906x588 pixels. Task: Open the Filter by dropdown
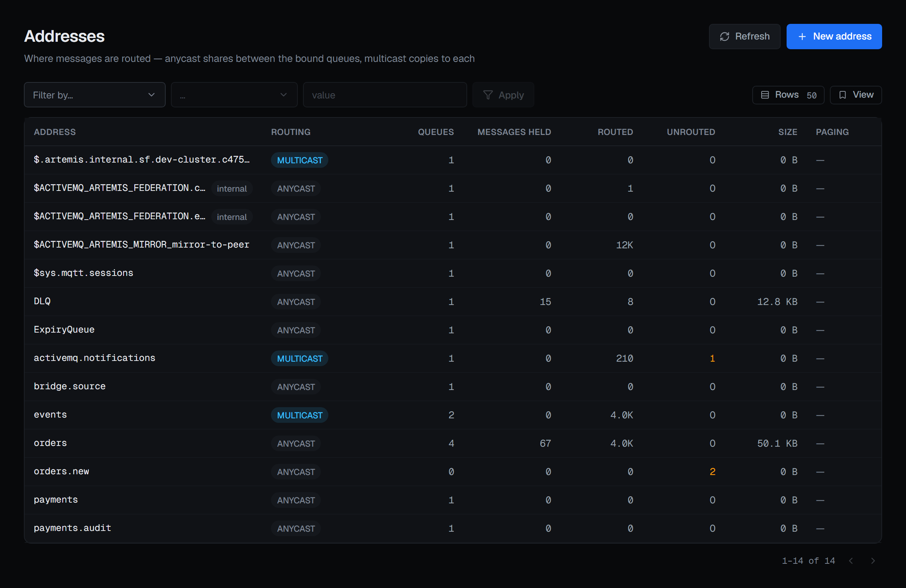coord(94,95)
